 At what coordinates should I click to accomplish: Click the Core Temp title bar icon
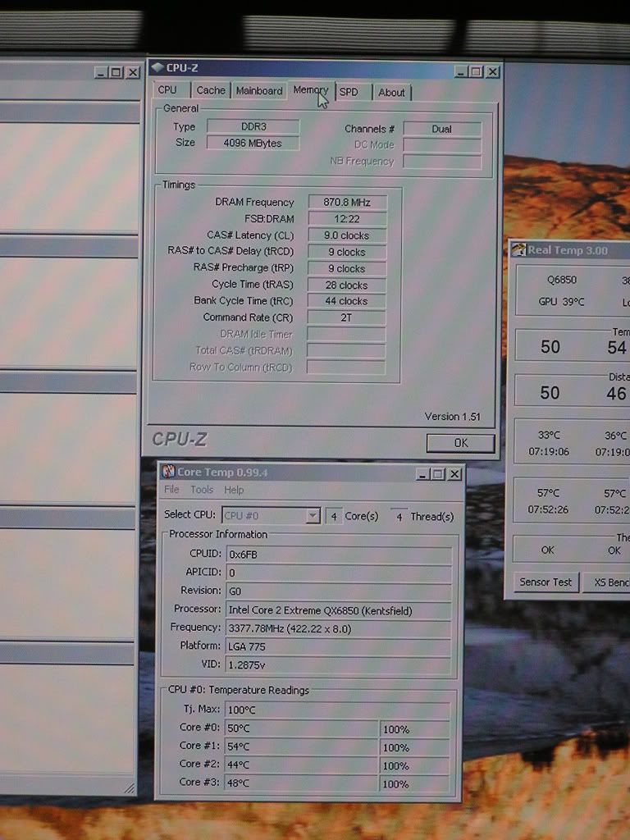(168, 472)
